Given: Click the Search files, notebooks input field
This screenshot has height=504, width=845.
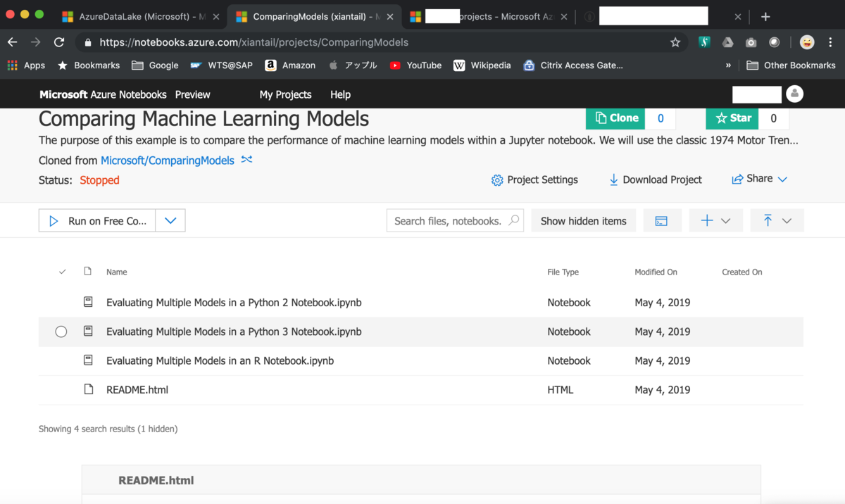Looking at the screenshot, I should (448, 221).
